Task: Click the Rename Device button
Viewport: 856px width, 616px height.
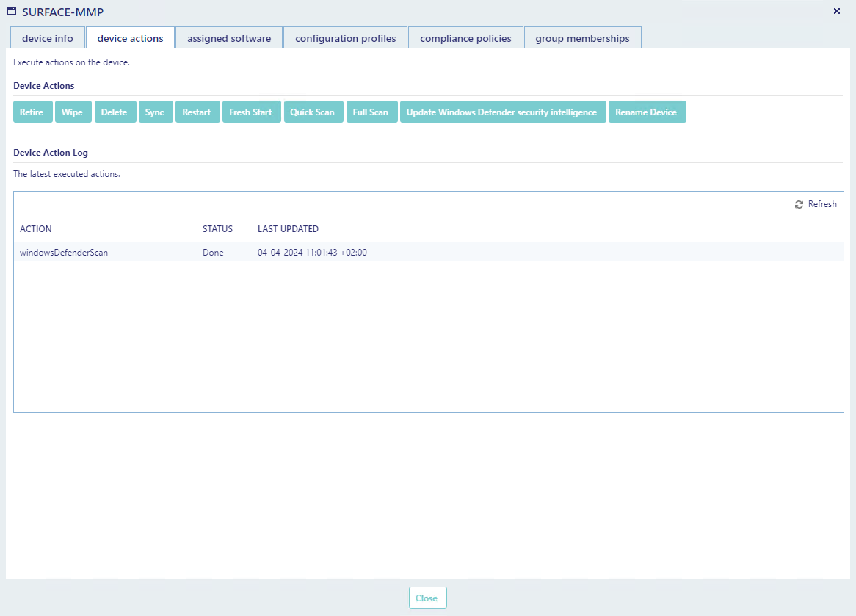Action: (x=646, y=112)
